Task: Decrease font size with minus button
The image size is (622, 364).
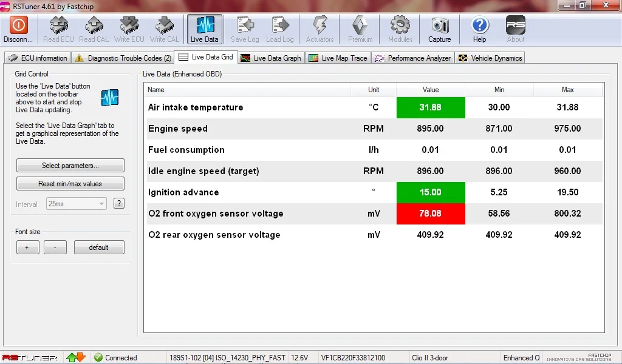Action: coord(55,247)
